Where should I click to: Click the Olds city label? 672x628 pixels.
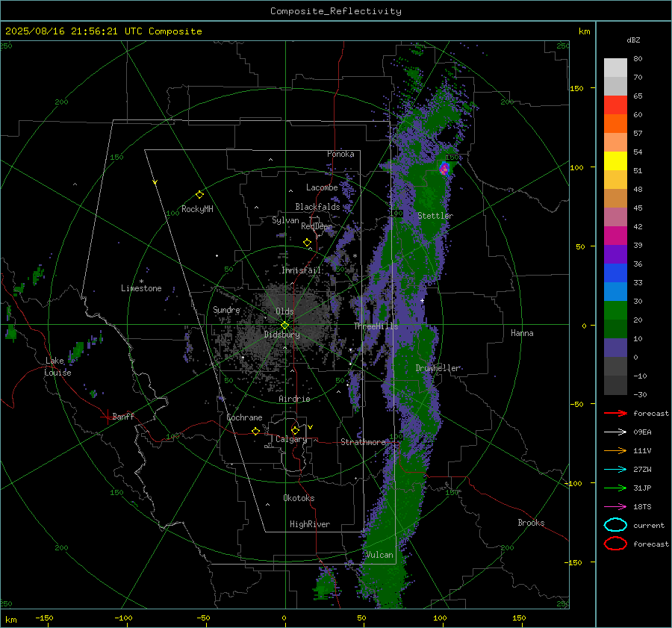(284, 311)
